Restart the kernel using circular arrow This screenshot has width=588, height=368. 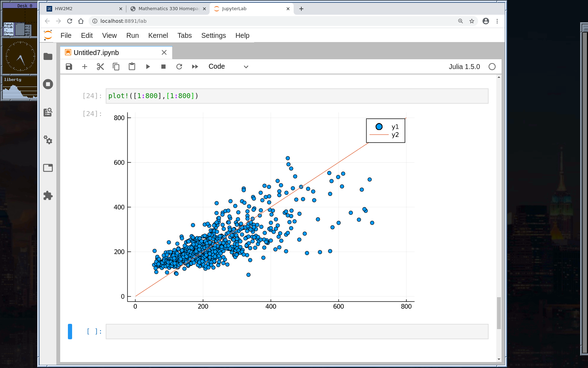(179, 67)
